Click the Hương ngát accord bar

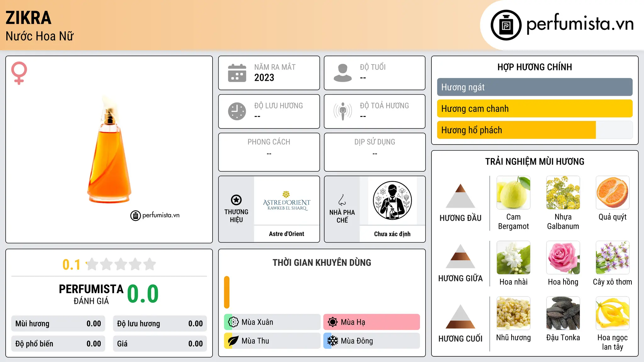pyautogui.click(x=535, y=87)
